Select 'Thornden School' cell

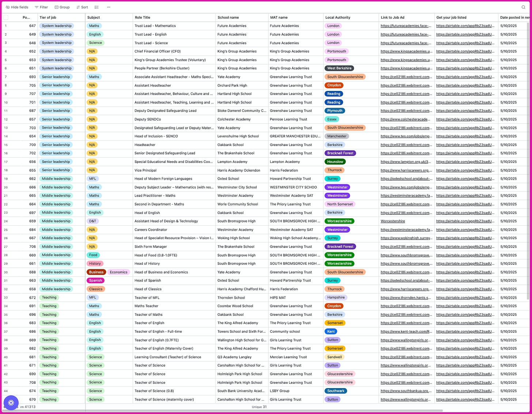[x=242, y=298]
